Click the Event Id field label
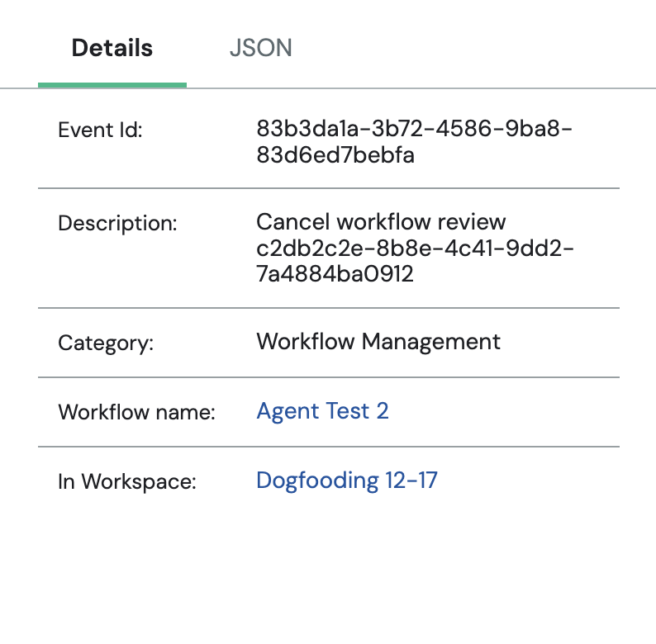This screenshot has height=644, width=656. [x=100, y=130]
